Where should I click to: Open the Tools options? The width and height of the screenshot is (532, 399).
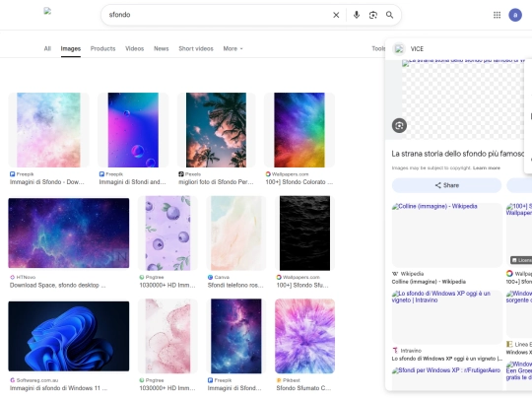pyautogui.click(x=378, y=49)
